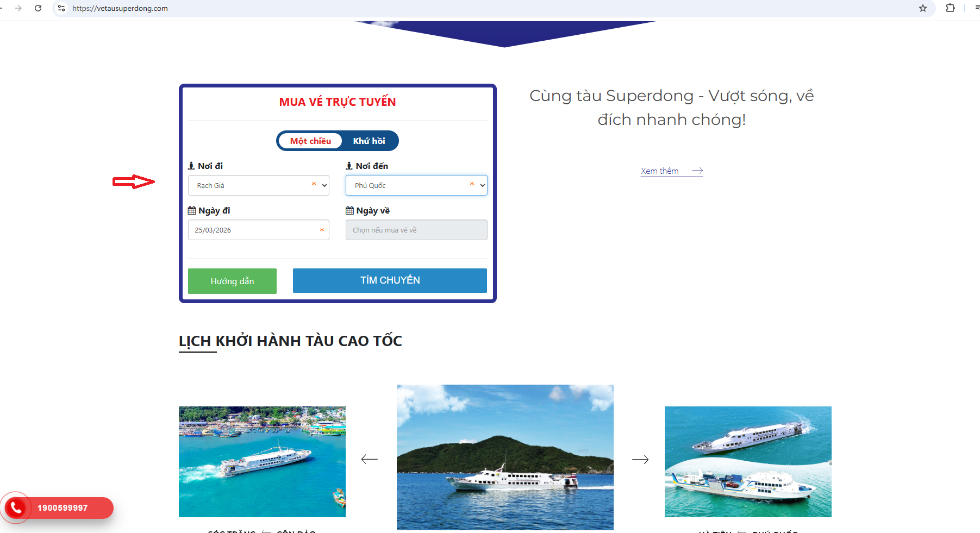Select the Một chiều one-way option
980x533 pixels.
pos(310,141)
